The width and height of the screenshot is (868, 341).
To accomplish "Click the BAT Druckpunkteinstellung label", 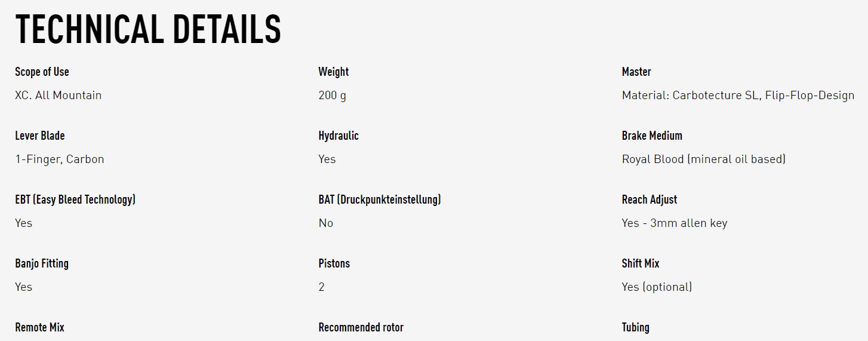I will pos(380,199).
